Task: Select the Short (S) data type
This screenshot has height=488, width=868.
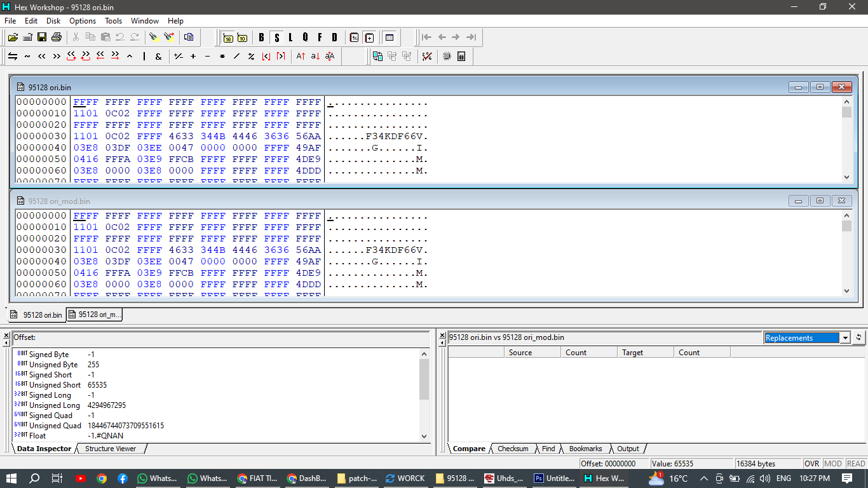Action: point(276,37)
